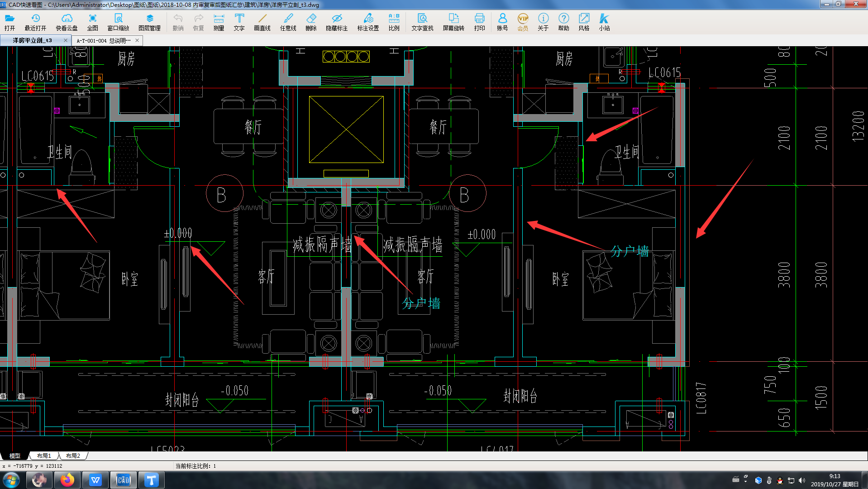Select the 文字 text tool
The height and width of the screenshot is (489, 868).
[x=239, y=22]
